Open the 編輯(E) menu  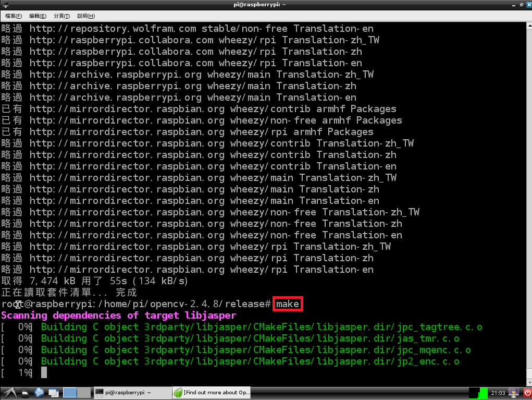38,16
